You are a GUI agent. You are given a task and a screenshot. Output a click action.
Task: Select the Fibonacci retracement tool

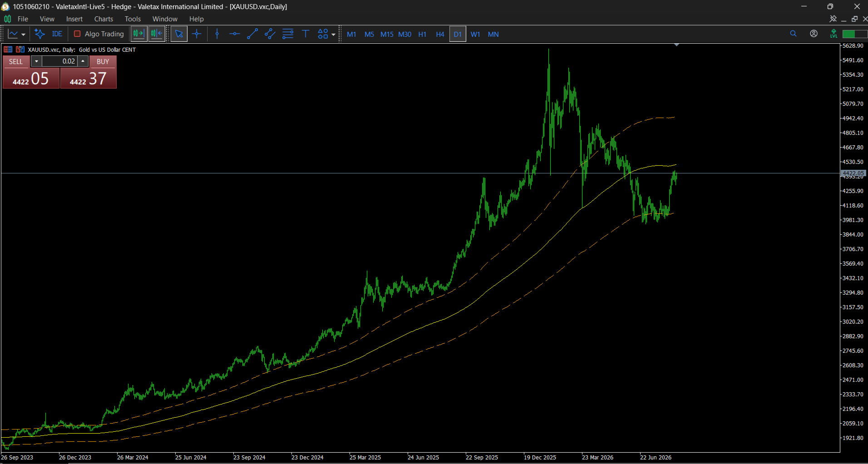[288, 34]
